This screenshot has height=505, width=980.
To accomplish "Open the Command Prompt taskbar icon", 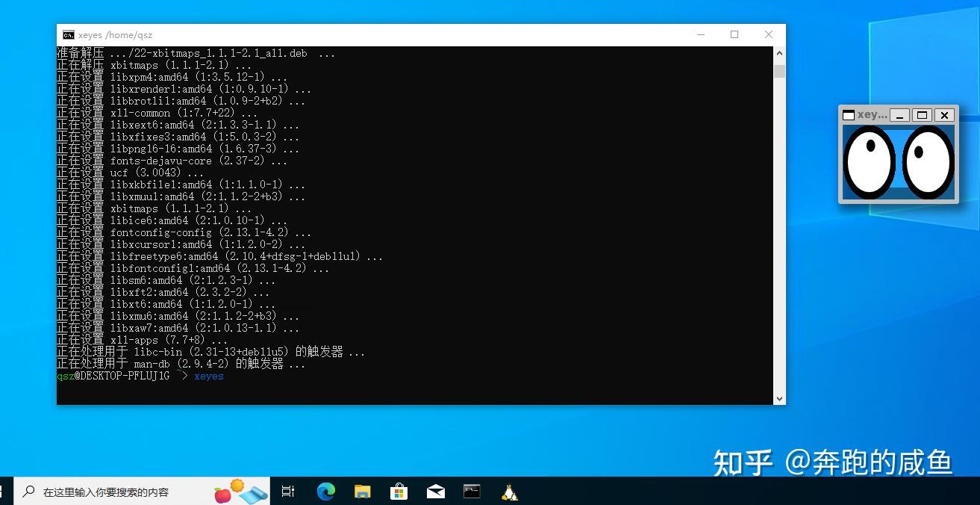I will tap(472, 491).
